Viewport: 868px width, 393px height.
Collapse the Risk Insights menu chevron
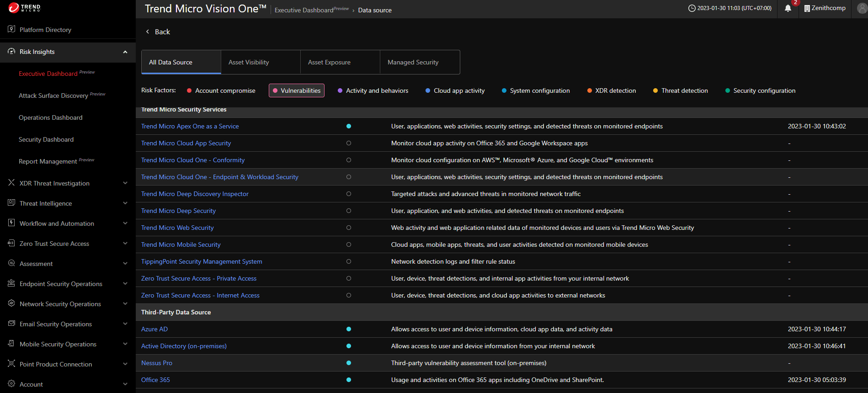[125, 52]
